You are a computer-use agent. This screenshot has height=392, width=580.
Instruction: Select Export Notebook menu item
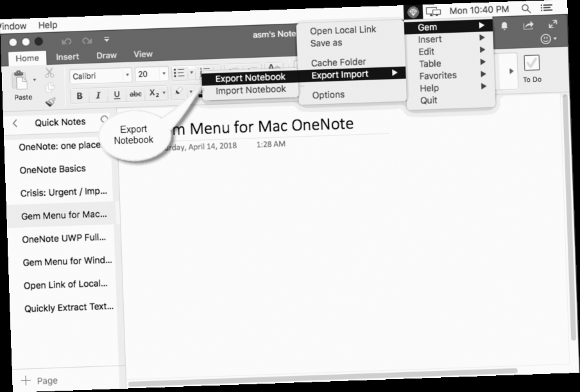pyautogui.click(x=250, y=78)
